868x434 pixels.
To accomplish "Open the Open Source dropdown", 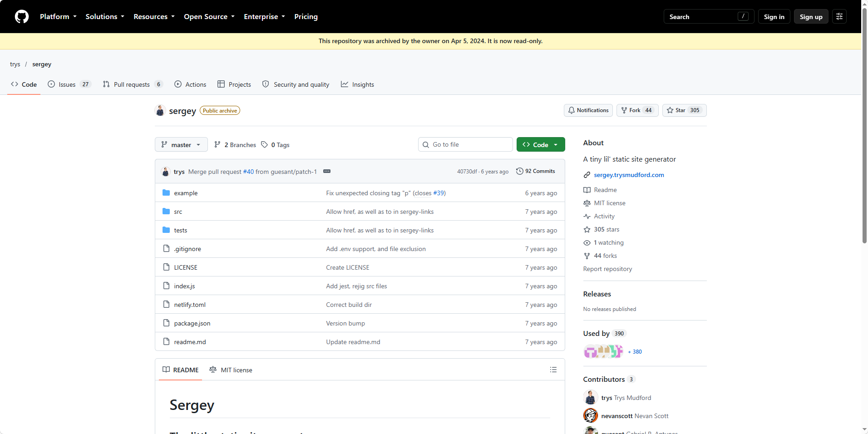I will point(209,16).
